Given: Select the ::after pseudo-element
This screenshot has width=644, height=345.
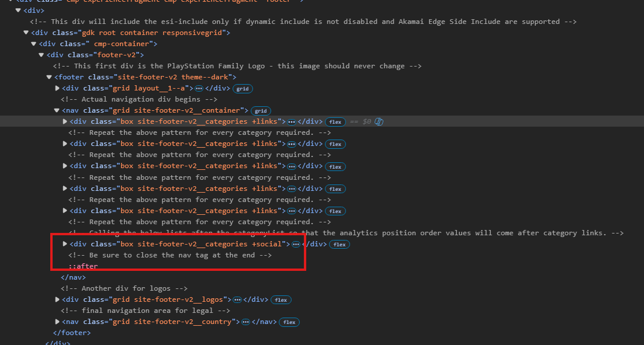Looking at the screenshot, I should click(x=83, y=266).
